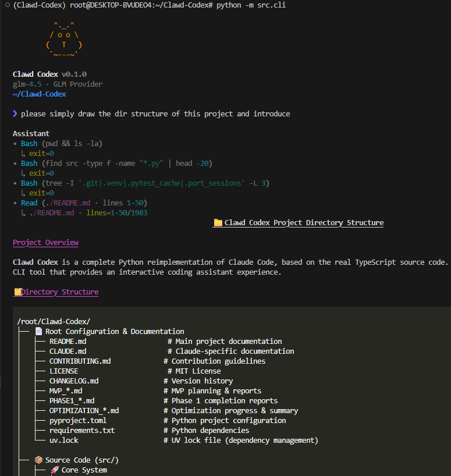
Task: Select CONTRIBUTING.md in the directory tree
Action: 80,361
